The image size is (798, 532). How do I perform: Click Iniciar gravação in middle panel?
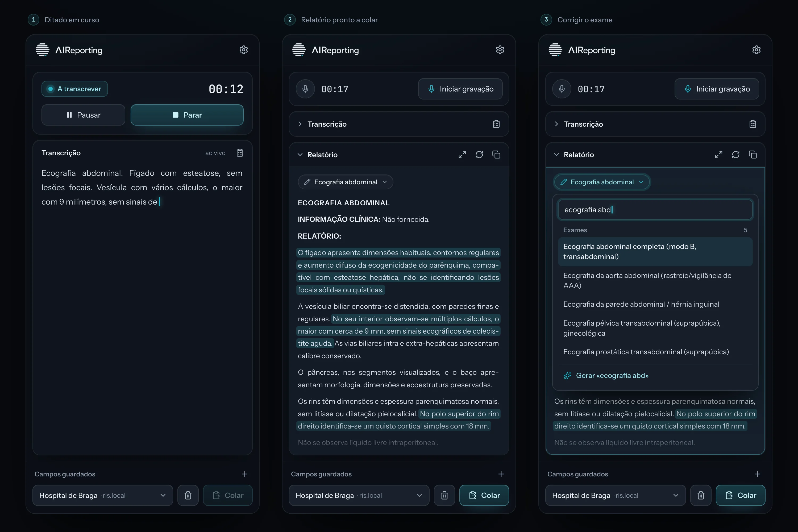460,89
